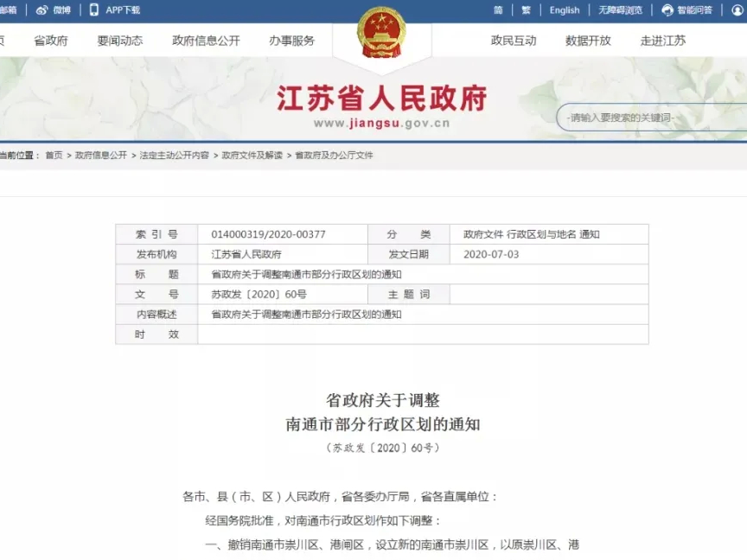This screenshot has width=747, height=560.
Task: Click breadcrumb 政府信息公开
Action: (101, 156)
